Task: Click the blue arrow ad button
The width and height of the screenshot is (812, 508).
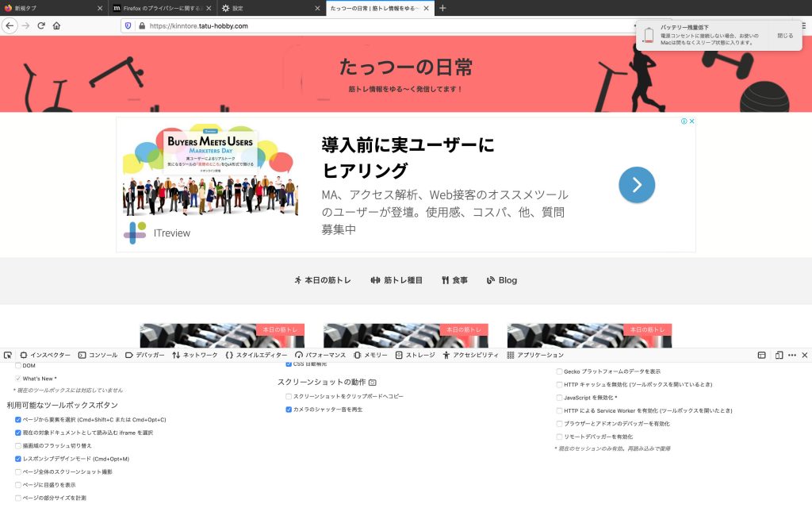Action: point(637,185)
